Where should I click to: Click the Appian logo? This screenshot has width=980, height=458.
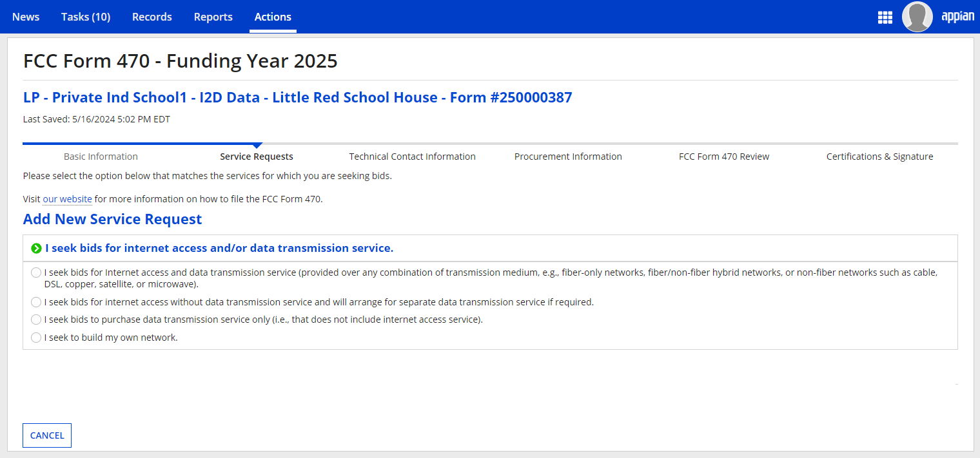[957, 17]
